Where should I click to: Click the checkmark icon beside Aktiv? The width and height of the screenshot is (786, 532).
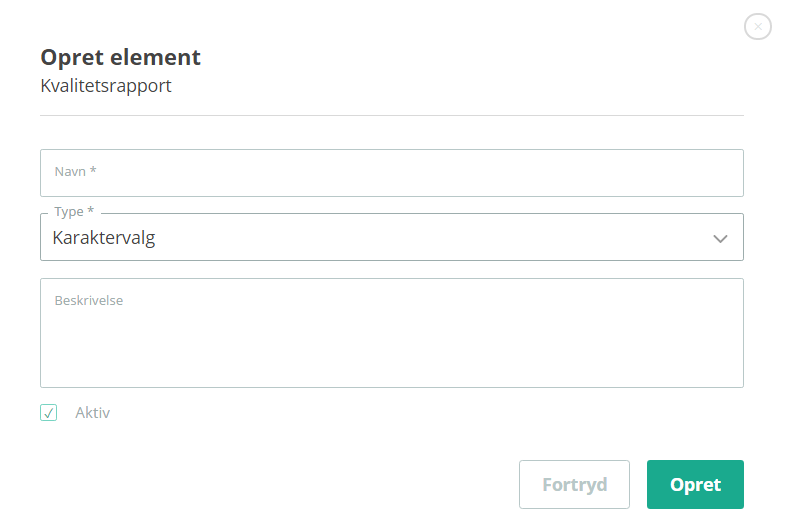point(49,413)
